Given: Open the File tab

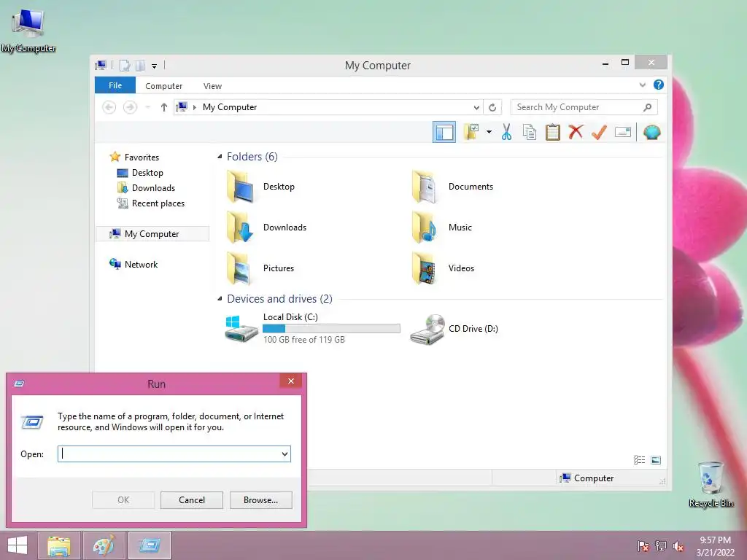Looking at the screenshot, I should click(115, 85).
